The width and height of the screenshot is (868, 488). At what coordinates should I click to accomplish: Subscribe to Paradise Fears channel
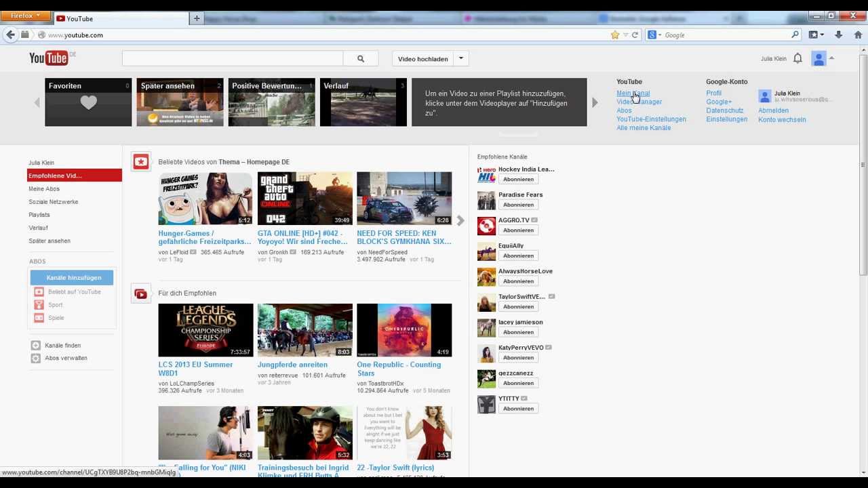(519, 205)
